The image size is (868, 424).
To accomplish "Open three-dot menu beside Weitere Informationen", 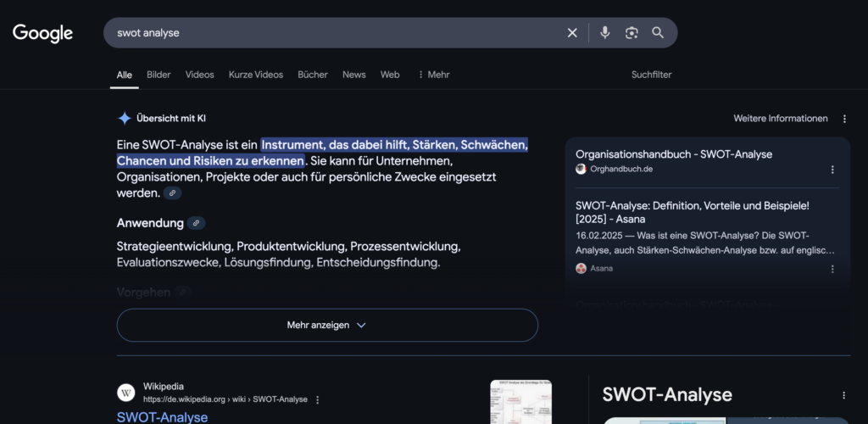I will coord(844,119).
